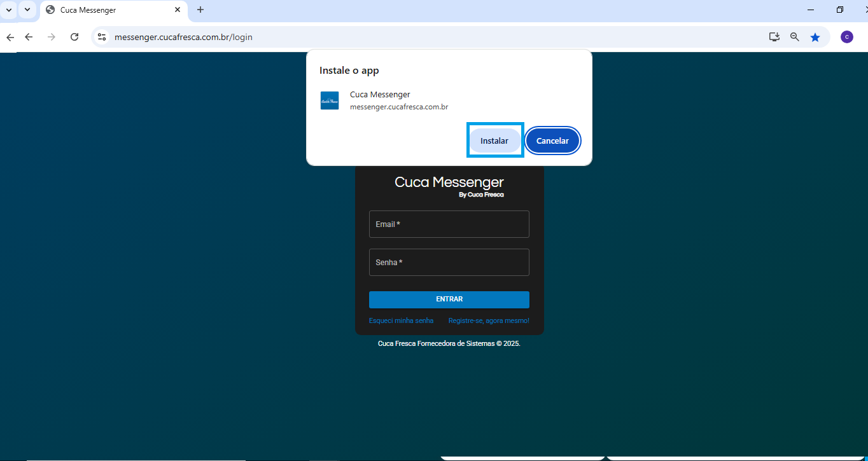Reload the page with refresh icon
The image size is (868, 461).
pyautogui.click(x=74, y=37)
